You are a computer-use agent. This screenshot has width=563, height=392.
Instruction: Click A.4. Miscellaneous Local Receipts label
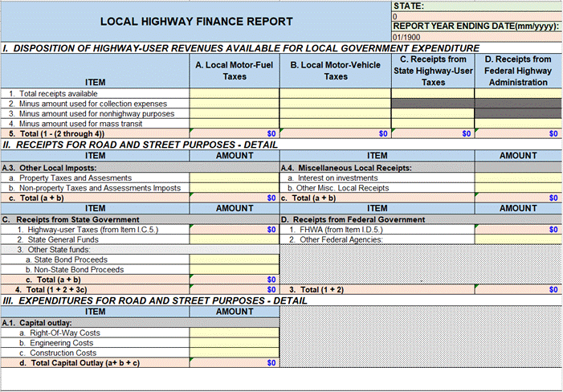point(346,168)
